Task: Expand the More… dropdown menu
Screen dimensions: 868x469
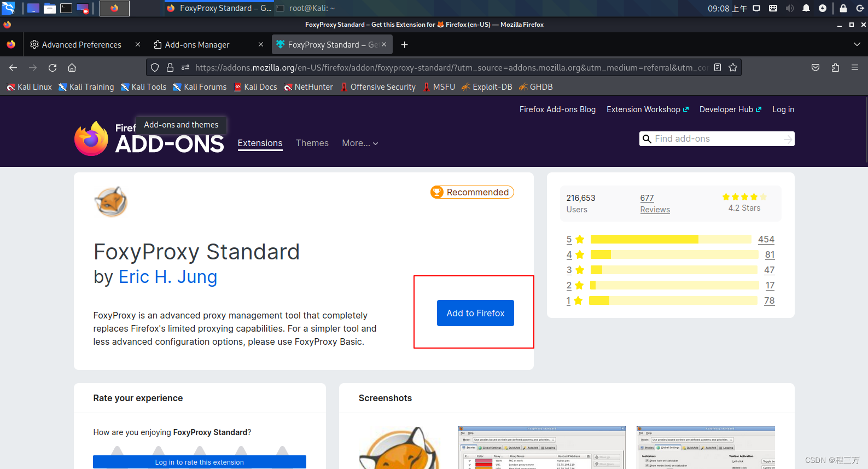Action: (x=360, y=143)
